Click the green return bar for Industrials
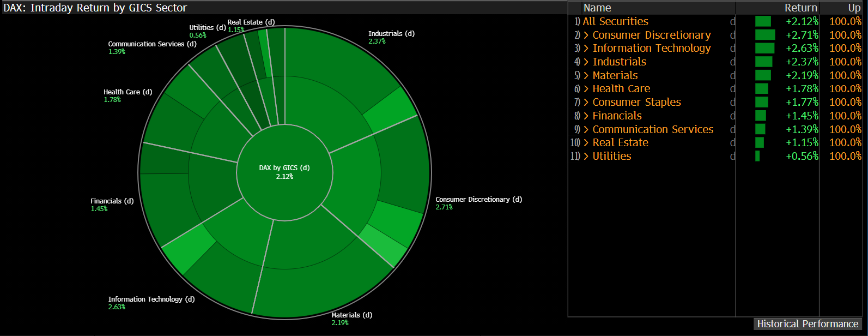This screenshot has width=868, height=336. (x=763, y=62)
